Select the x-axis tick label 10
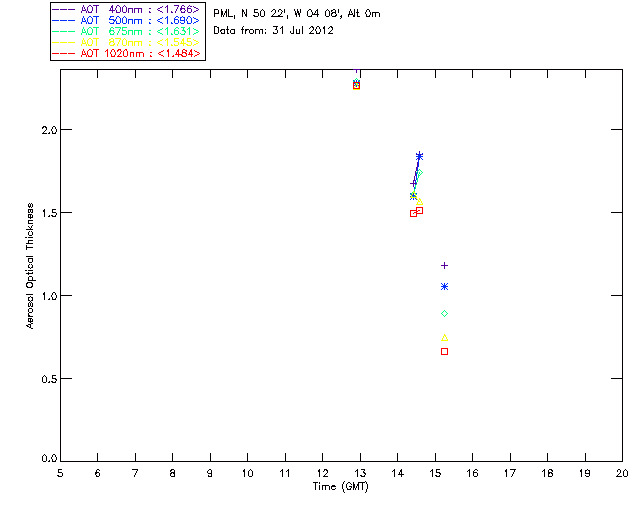Screen dimensions: 640x512 point(247,473)
